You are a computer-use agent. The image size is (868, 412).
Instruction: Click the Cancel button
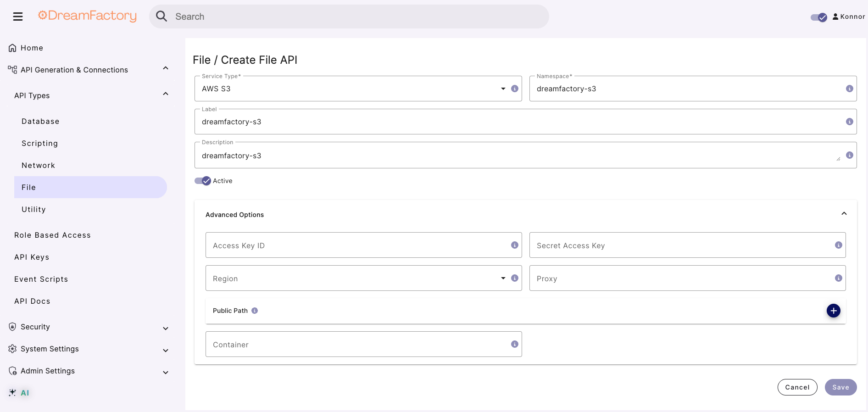pyautogui.click(x=797, y=387)
